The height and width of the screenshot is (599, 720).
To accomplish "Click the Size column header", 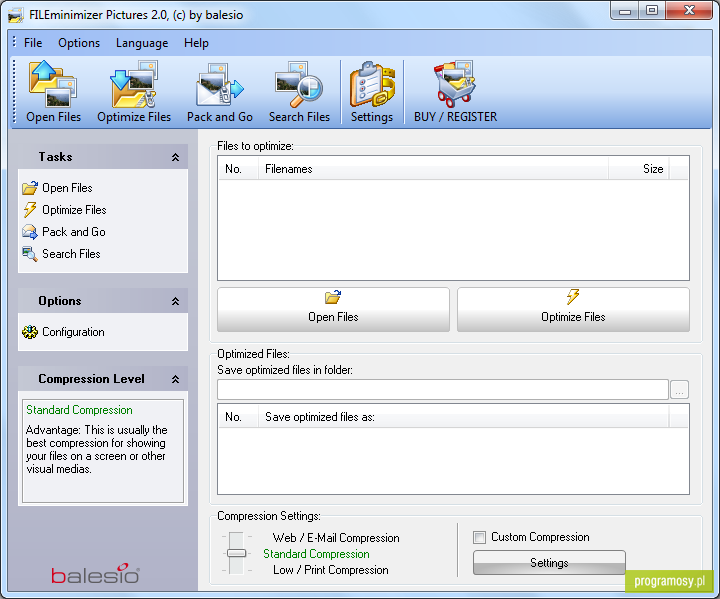I will coord(639,169).
